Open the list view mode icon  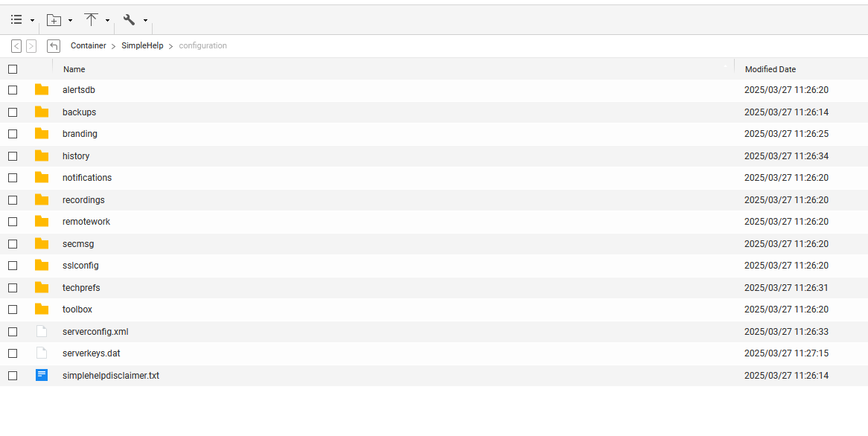click(16, 20)
